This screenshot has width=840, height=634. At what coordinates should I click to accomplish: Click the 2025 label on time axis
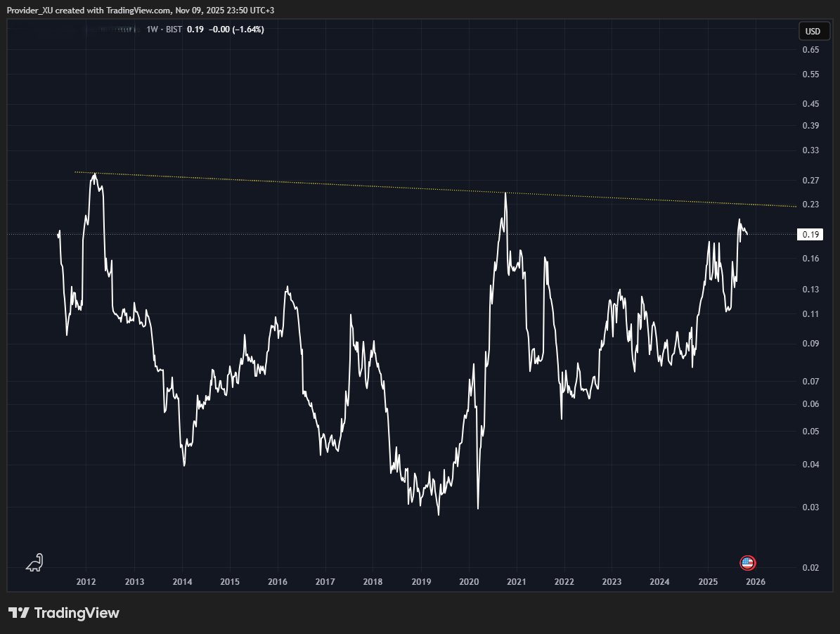pos(709,582)
